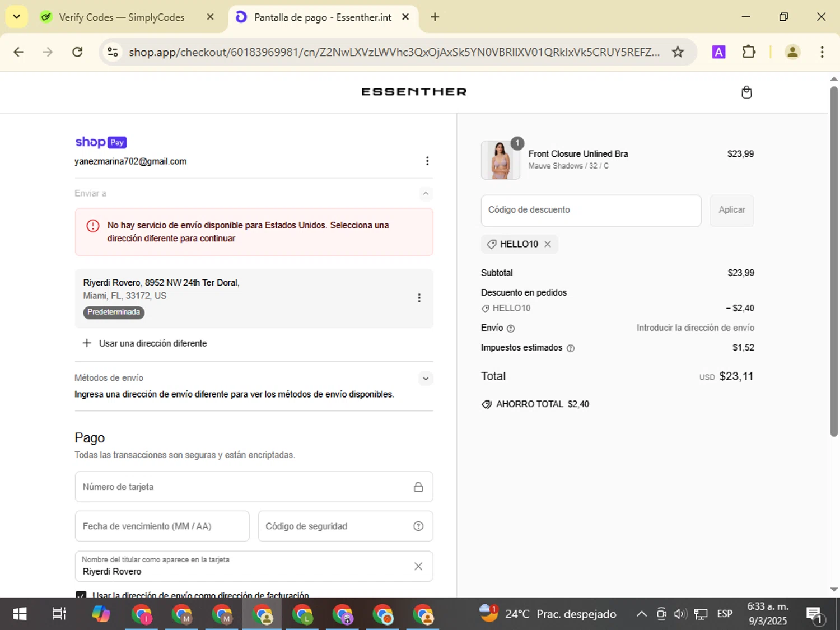Screen dimensions: 840x630
Task: Click the cardholder name field Riyerdi Rovero
Action: point(254,566)
